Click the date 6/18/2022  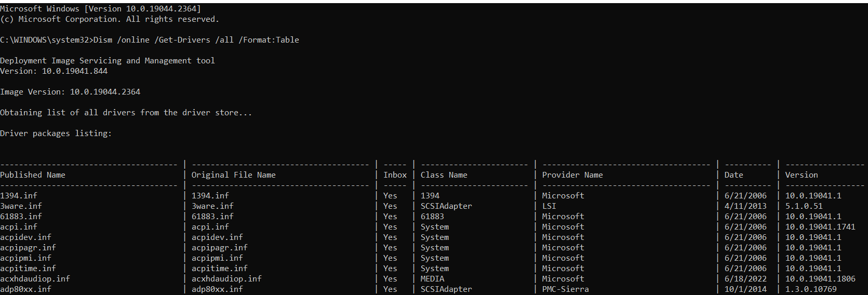(x=745, y=279)
